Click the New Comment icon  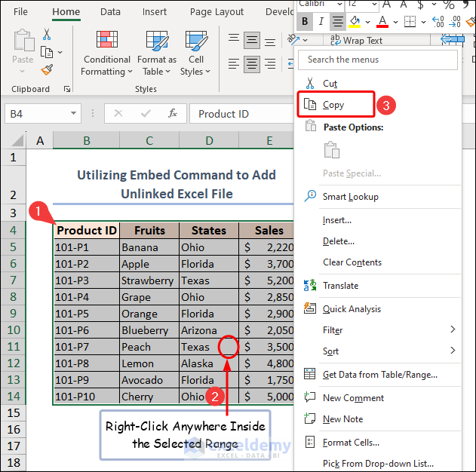(309, 397)
